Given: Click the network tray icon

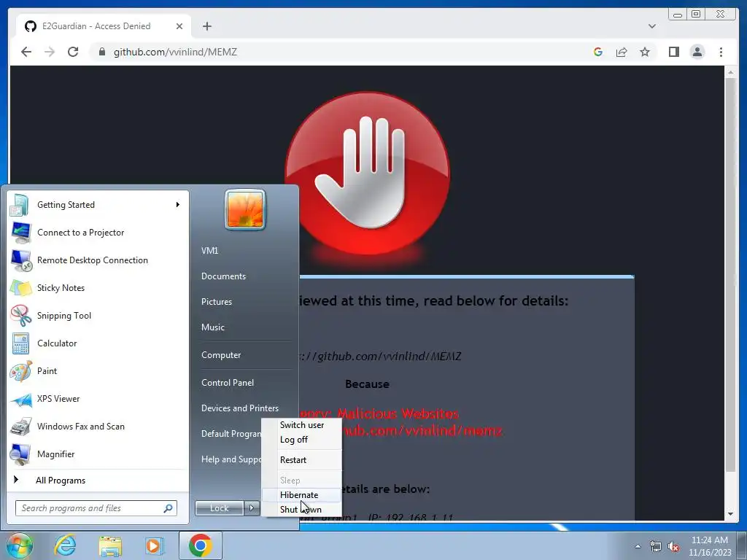Looking at the screenshot, I should (656, 547).
